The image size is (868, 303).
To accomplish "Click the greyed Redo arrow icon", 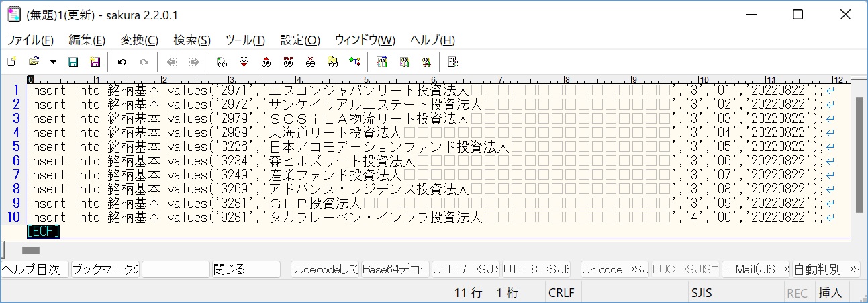I will click(144, 62).
